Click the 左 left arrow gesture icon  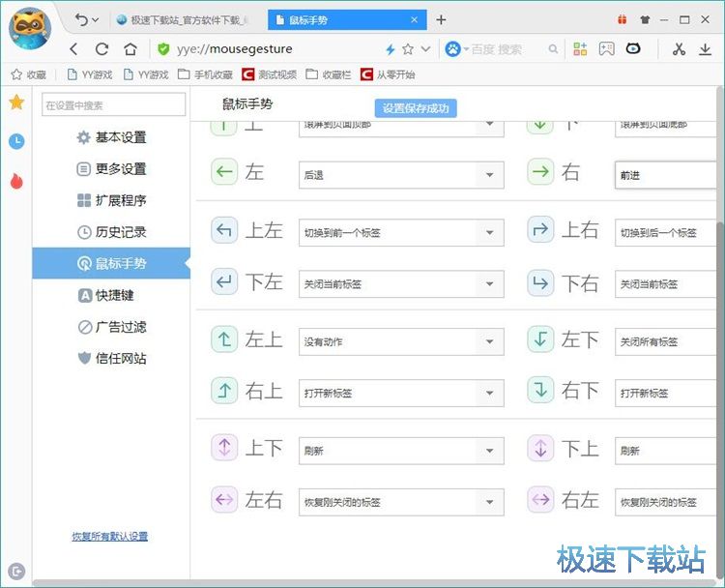pos(224,171)
